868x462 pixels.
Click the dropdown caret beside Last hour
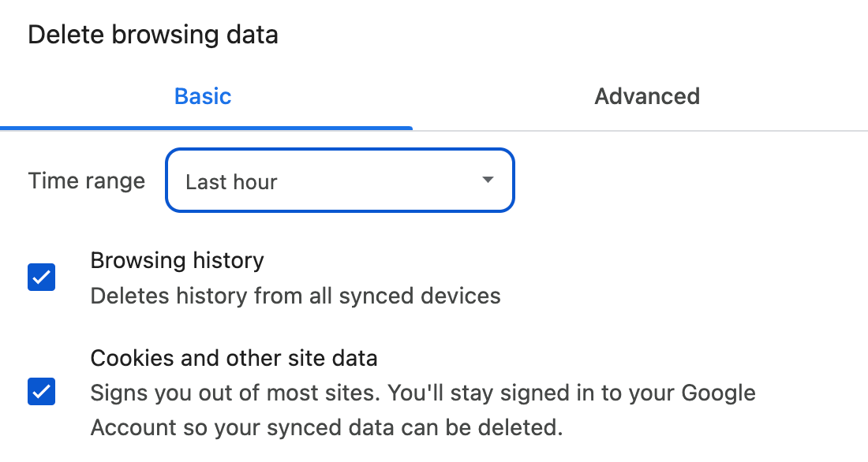(x=488, y=180)
